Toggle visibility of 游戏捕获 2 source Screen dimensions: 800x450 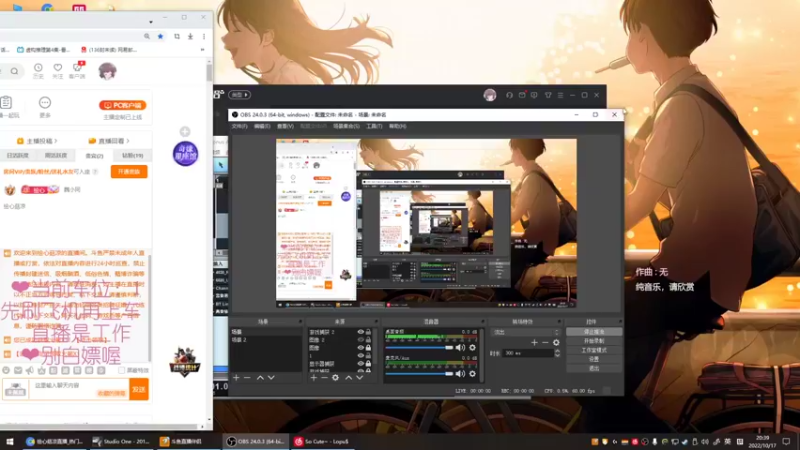pyautogui.click(x=361, y=332)
